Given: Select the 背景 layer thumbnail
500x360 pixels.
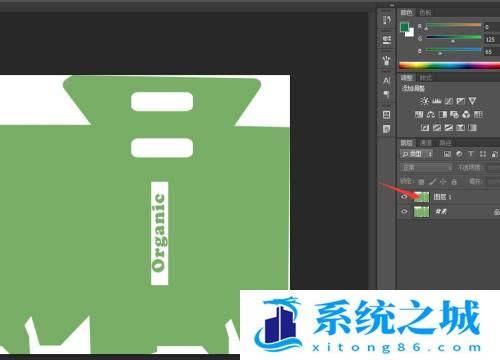Looking at the screenshot, I should [x=421, y=211].
